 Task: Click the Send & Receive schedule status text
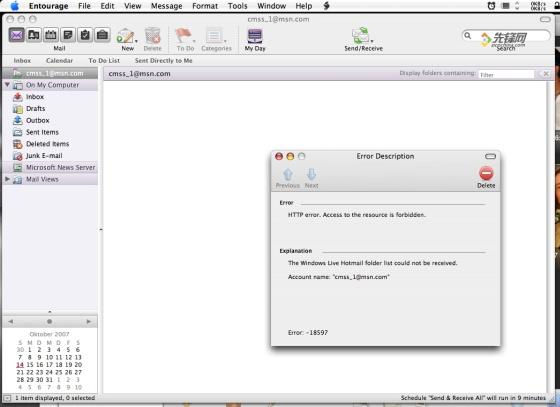click(473, 398)
